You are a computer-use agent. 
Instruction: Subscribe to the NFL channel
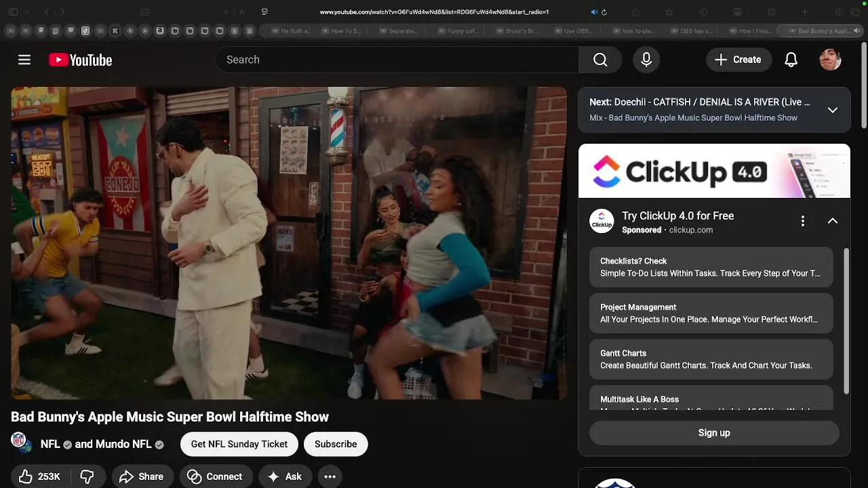pyautogui.click(x=336, y=444)
